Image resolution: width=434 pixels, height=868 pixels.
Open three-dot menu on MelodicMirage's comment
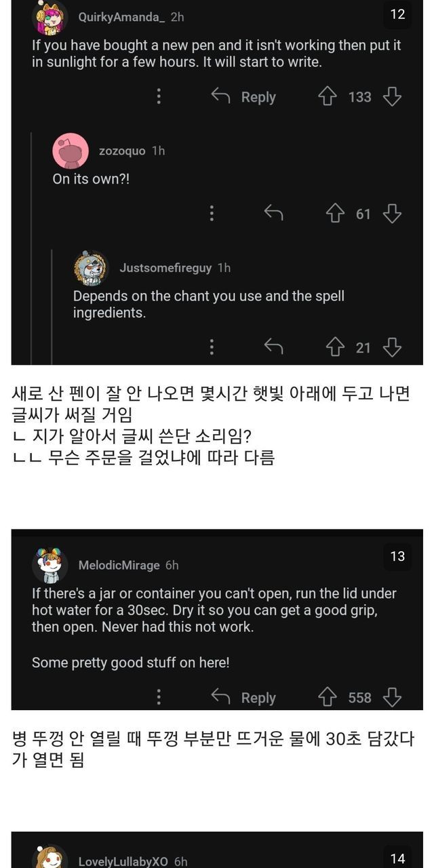(159, 698)
